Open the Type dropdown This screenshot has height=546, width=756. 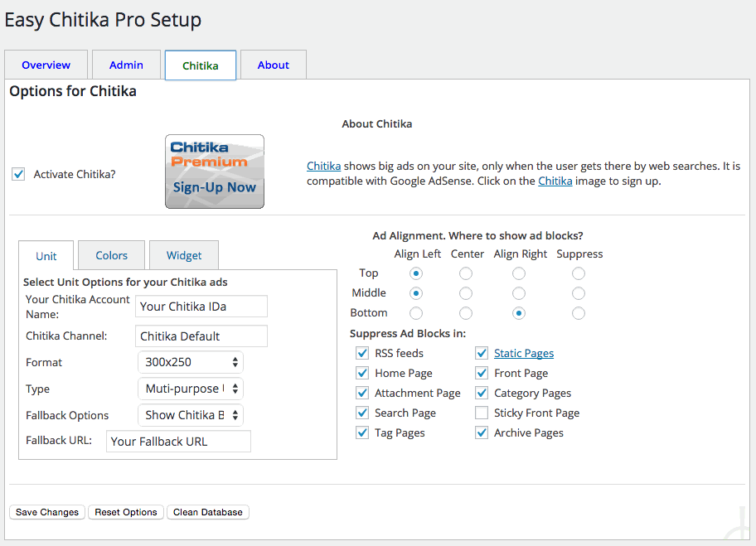pos(191,389)
